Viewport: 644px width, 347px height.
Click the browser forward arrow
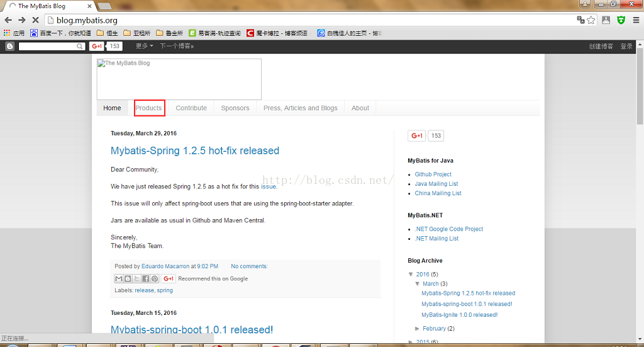22,20
